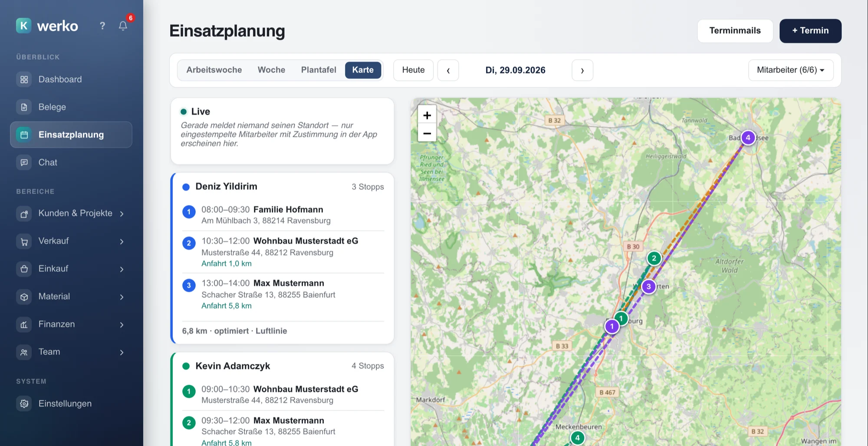Screen dimensions: 868x446
Task: Click the date Di, 29.09.2026
Action: click(515, 70)
